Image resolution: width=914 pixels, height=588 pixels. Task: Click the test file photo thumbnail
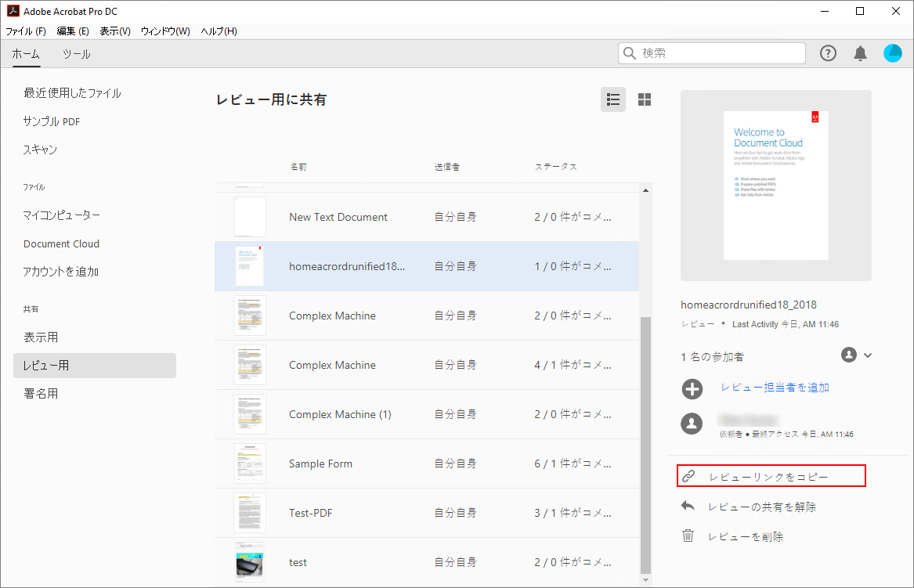(250, 562)
